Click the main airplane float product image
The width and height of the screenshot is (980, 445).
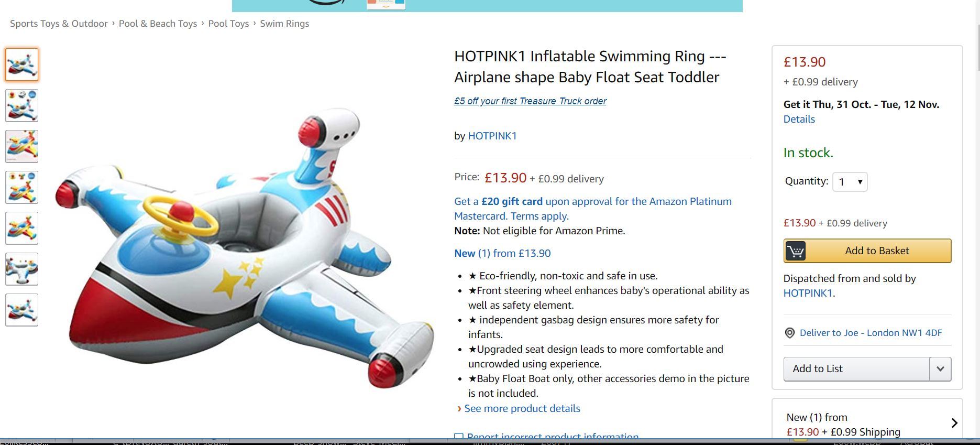tap(245, 246)
